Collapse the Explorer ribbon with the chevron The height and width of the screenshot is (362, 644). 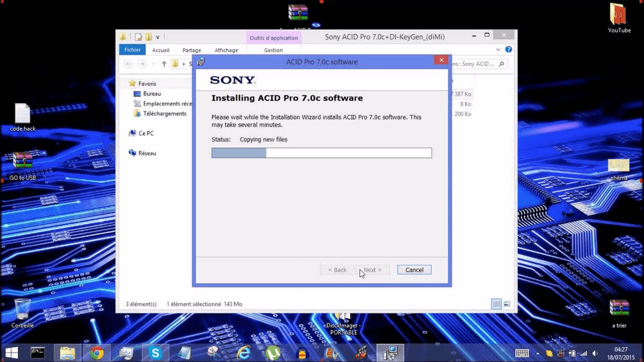tap(498, 49)
